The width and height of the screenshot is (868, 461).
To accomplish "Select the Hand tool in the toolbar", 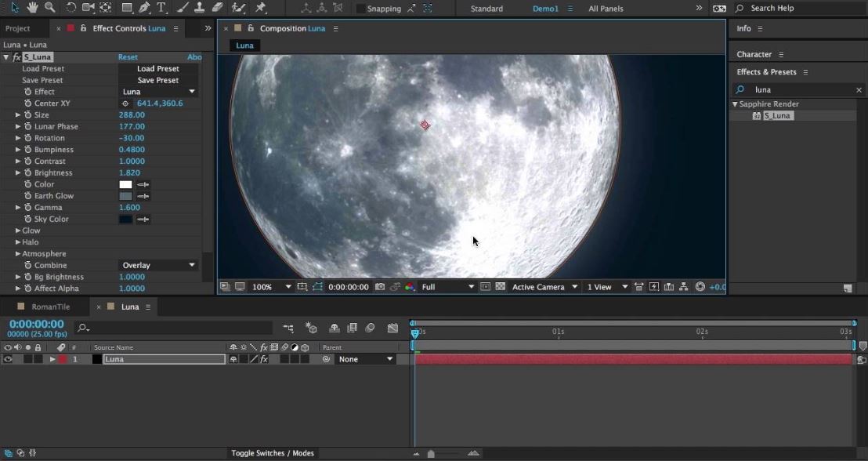I will 32,8.
